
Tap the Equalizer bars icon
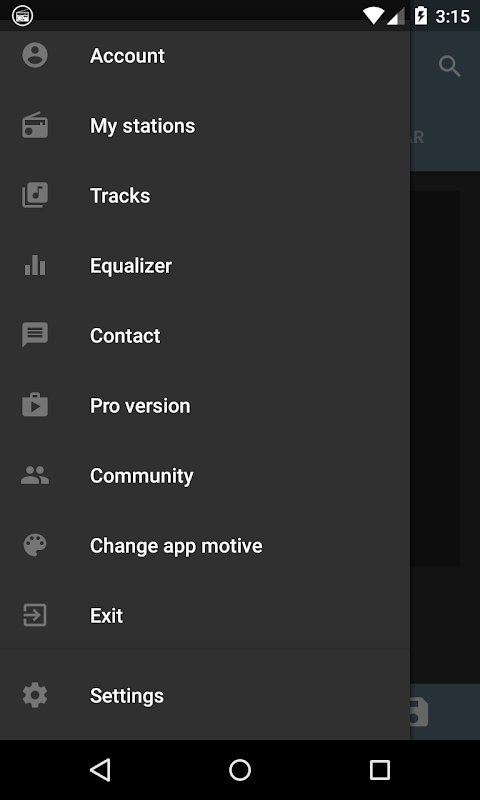tap(35, 265)
